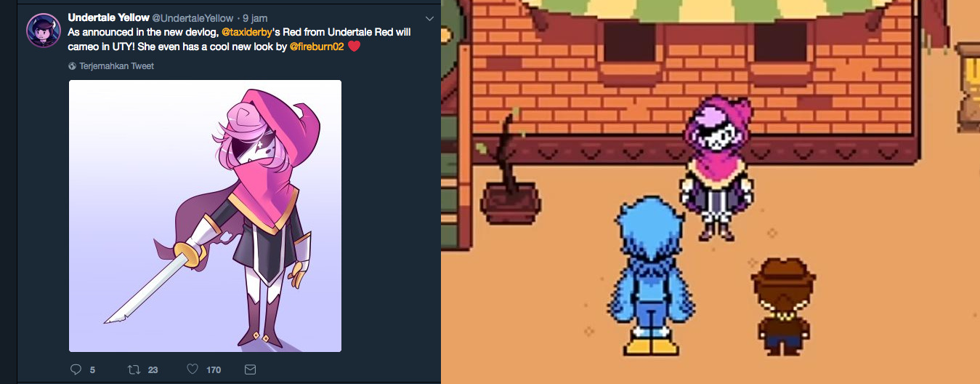This screenshot has height=384, width=980.
Task: Click the globe icon beside Terjemahkan Tweet
Action: pos(73,66)
